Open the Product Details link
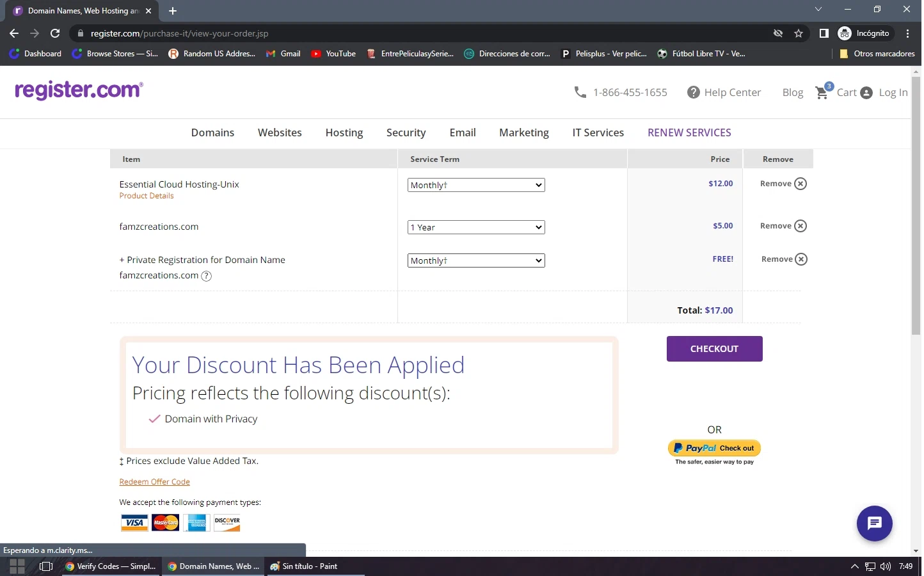 pyautogui.click(x=147, y=196)
